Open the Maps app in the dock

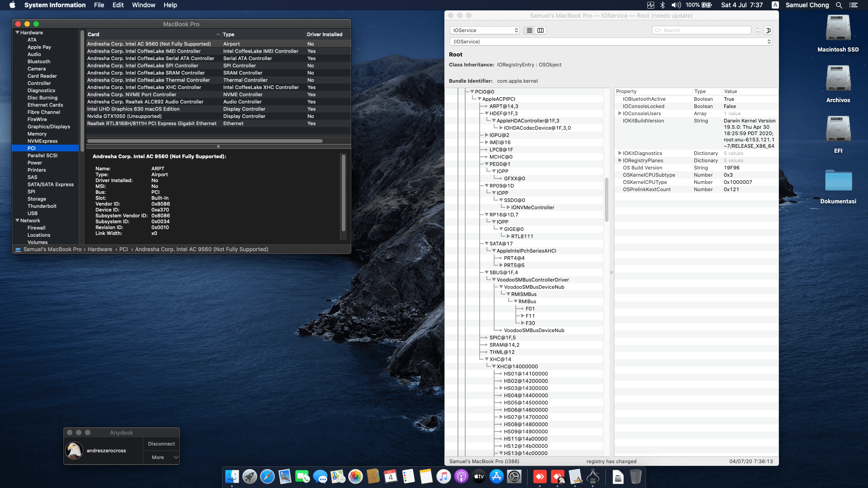tap(338, 476)
